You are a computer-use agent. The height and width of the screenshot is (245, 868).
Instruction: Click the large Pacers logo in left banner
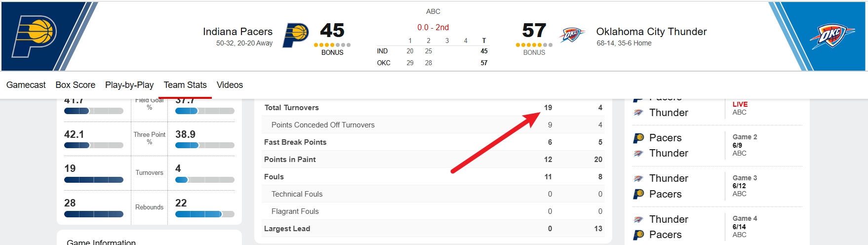34,37
